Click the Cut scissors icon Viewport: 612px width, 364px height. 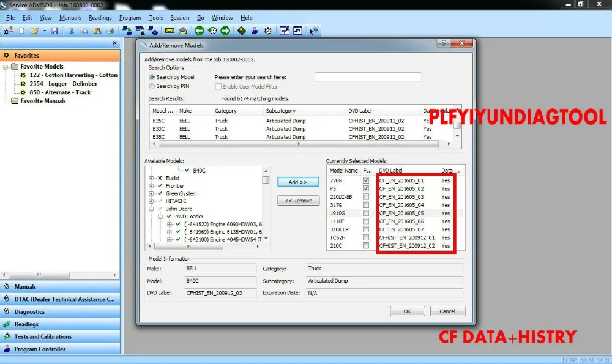tap(72, 31)
